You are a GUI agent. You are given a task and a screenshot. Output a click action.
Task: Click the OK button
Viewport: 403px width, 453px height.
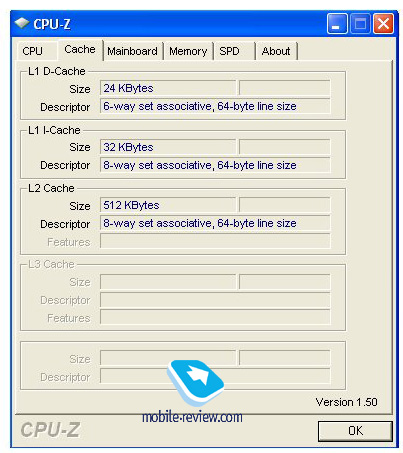click(x=355, y=431)
